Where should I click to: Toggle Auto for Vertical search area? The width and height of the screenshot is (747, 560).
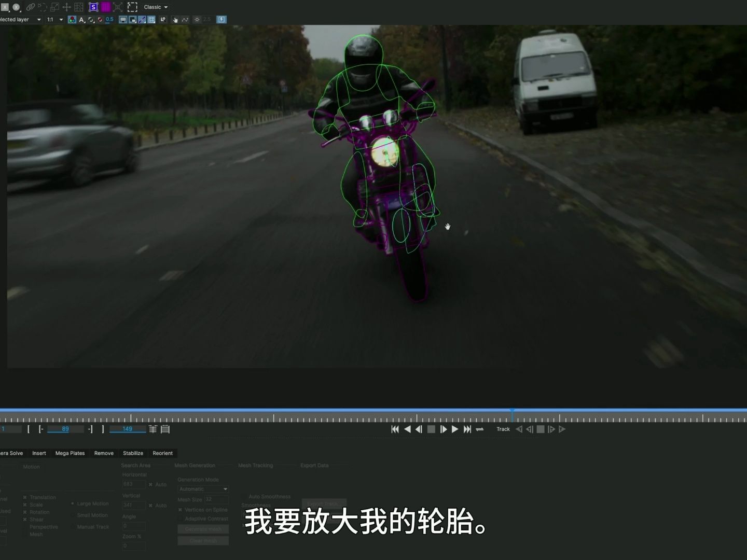pos(150,505)
